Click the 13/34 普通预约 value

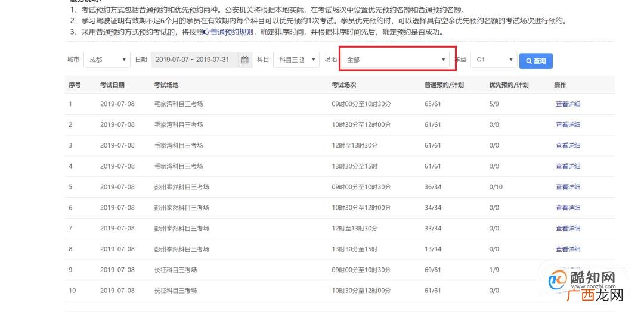[x=433, y=249]
